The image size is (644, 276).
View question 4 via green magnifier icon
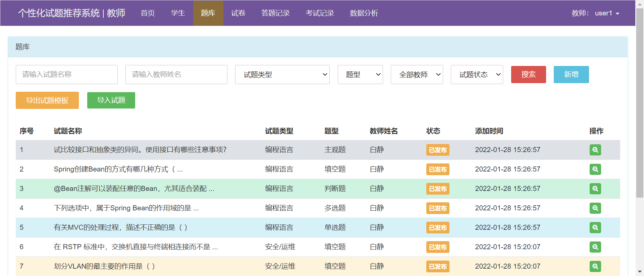click(595, 208)
